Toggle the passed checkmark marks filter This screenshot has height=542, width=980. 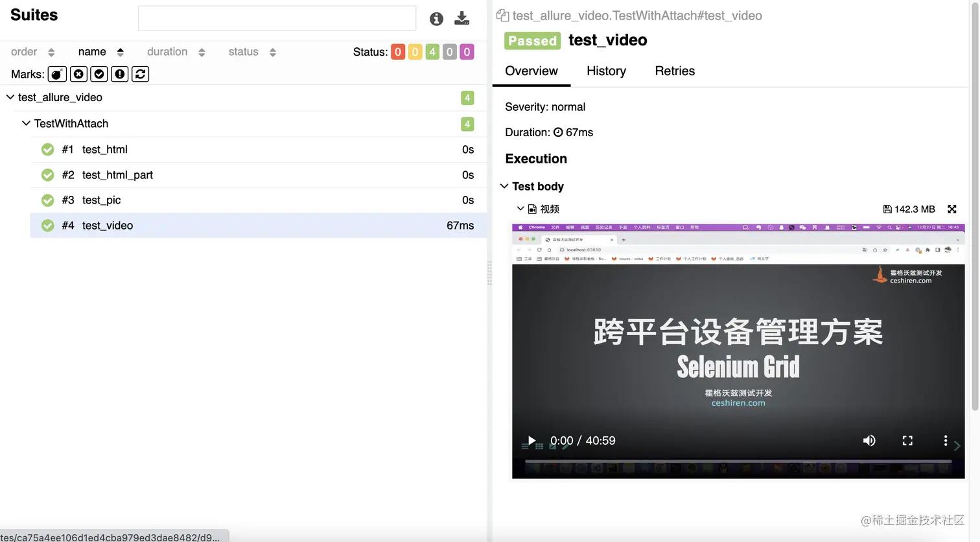(x=99, y=73)
